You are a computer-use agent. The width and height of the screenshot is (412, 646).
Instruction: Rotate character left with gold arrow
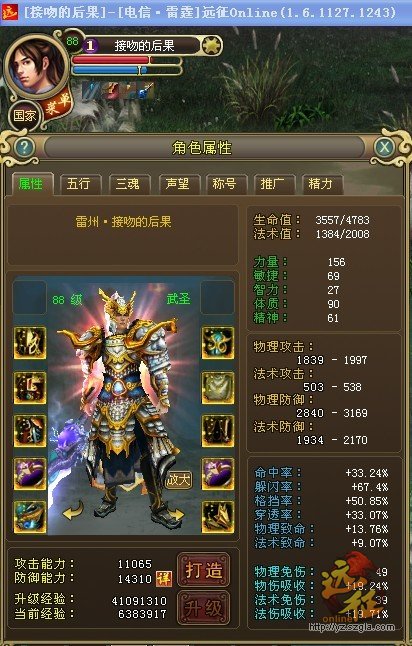tap(73, 511)
